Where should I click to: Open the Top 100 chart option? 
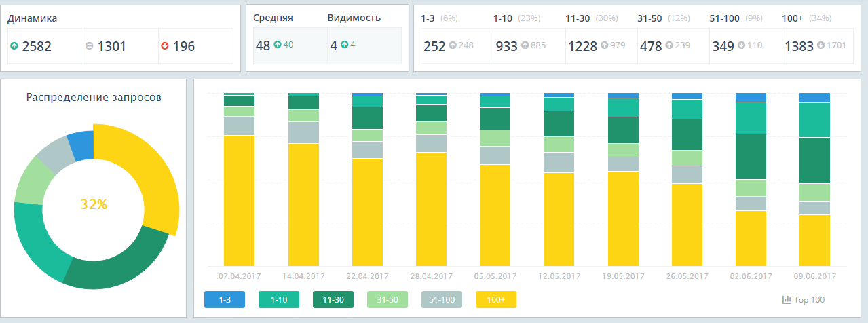pyautogui.click(x=804, y=299)
